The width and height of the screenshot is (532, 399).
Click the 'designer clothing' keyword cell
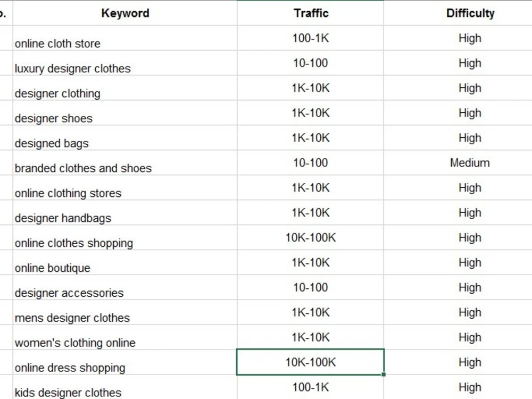pos(125,88)
